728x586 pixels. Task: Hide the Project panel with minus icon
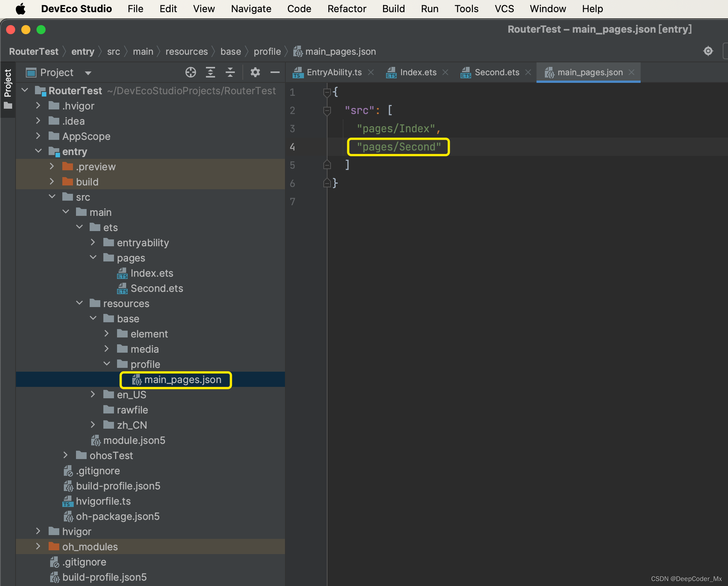coord(275,72)
